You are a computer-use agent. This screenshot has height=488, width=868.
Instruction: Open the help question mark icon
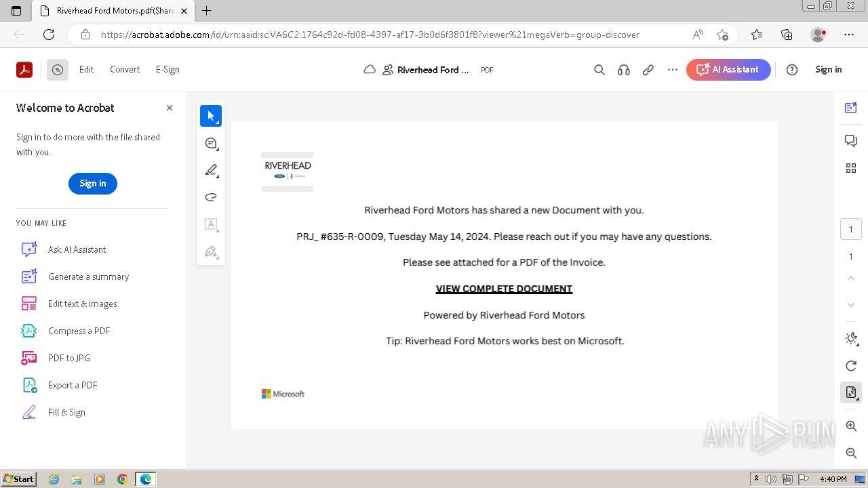tap(792, 70)
